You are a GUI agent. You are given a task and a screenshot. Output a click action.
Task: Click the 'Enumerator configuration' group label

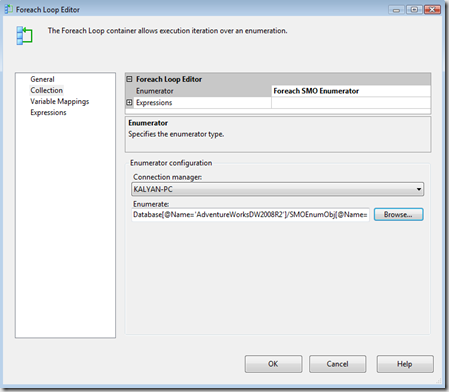click(171, 163)
